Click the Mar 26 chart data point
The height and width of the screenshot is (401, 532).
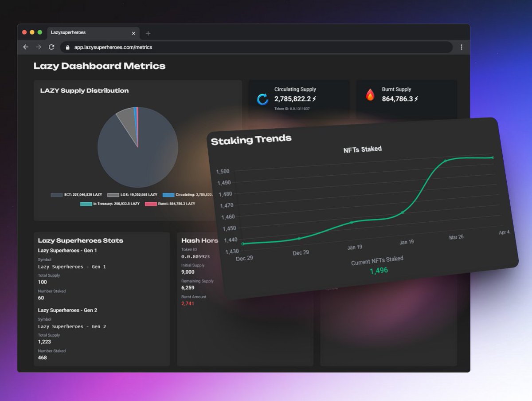click(x=446, y=161)
